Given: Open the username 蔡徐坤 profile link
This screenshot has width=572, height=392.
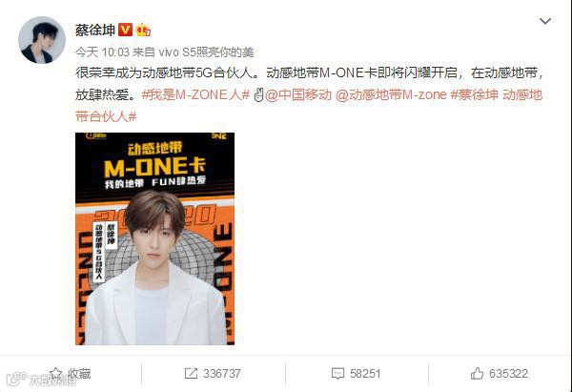Looking at the screenshot, I should click(x=95, y=30).
